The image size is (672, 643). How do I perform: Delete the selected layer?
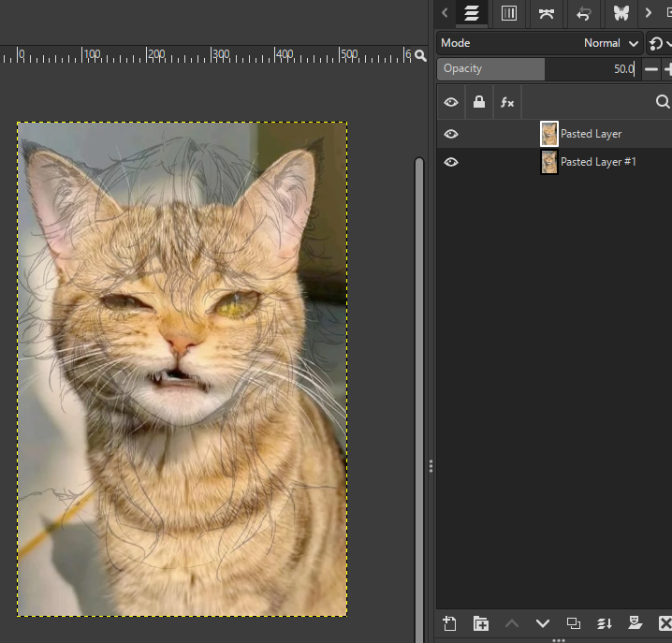665,623
